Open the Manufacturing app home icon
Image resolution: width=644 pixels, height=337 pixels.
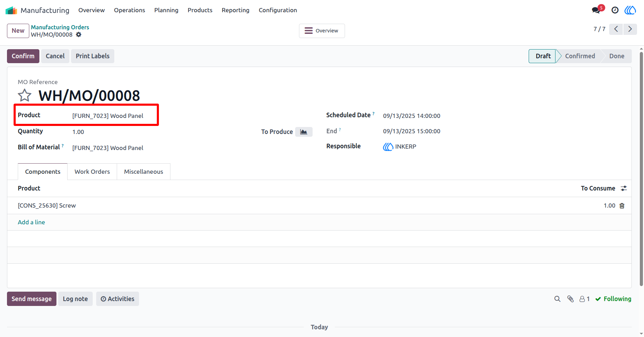(11, 10)
